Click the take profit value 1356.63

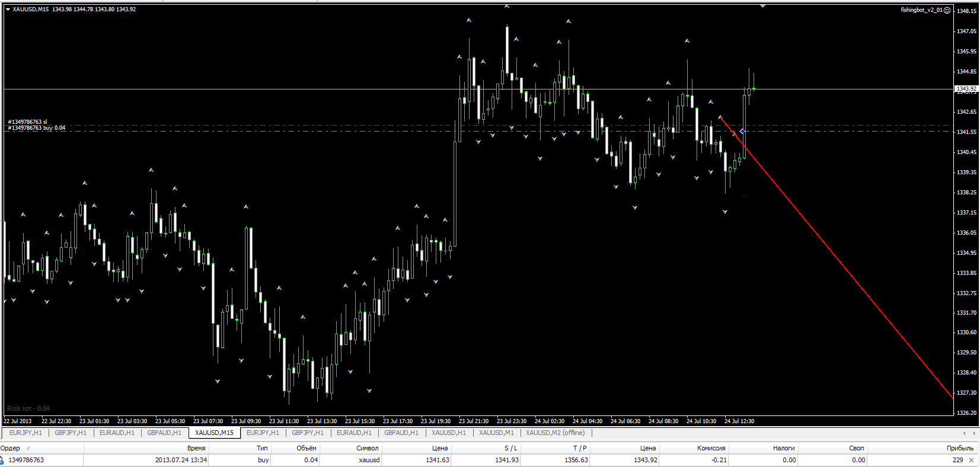click(x=576, y=460)
